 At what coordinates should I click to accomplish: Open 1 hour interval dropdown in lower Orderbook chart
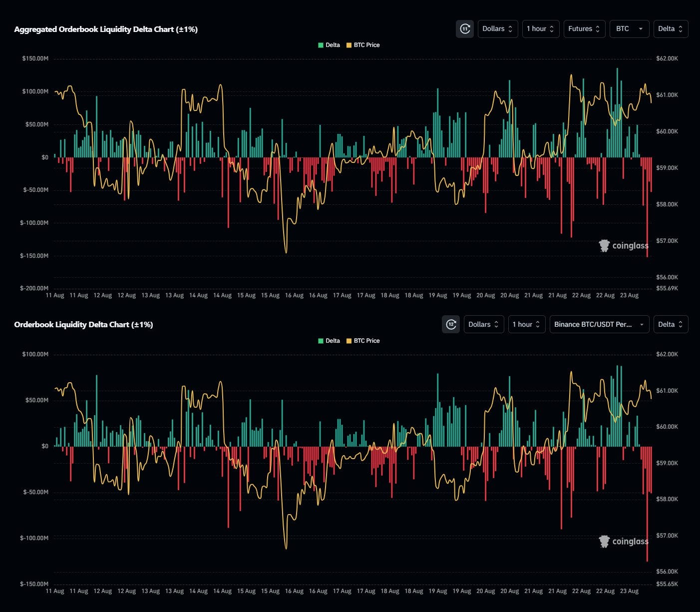coord(527,324)
